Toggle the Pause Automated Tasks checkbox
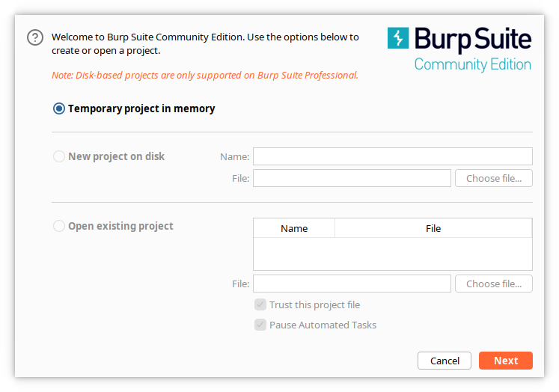This screenshot has width=559, height=392. (260, 325)
